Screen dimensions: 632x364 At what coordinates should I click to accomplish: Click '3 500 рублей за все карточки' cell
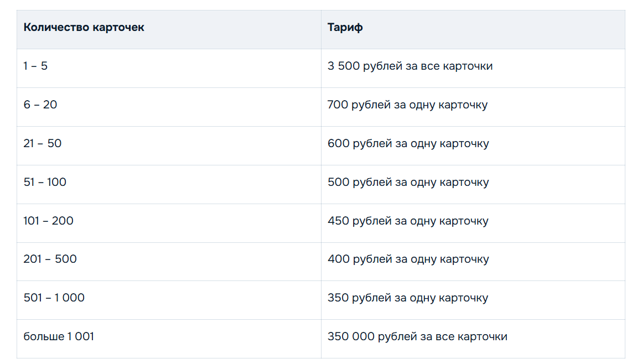[x=410, y=66]
